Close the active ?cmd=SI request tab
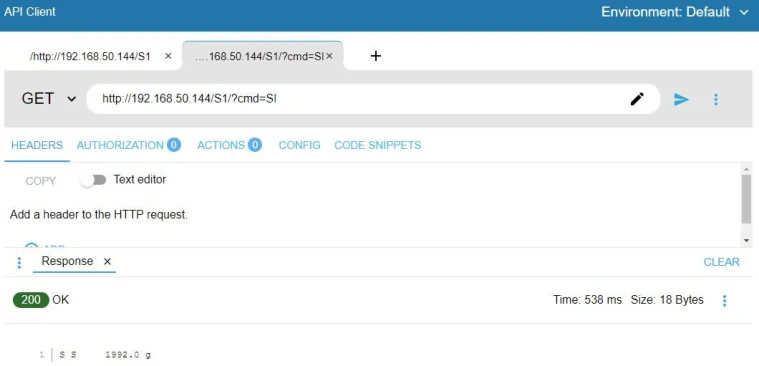 coord(329,56)
